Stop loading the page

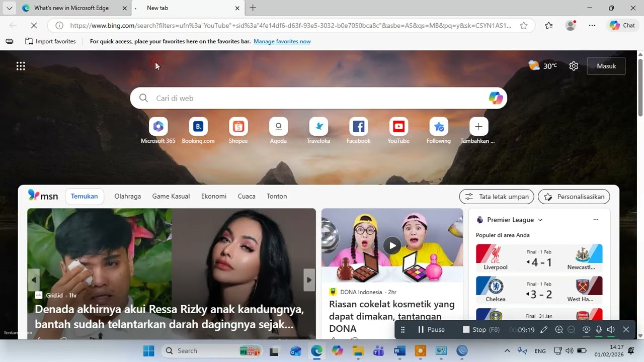coord(34,25)
